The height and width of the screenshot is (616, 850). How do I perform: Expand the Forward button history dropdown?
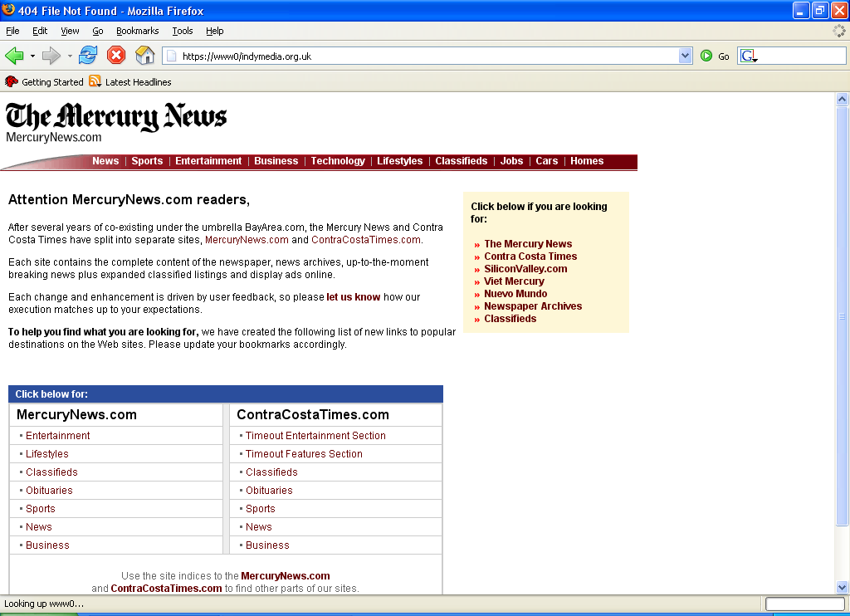click(x=70, y=56)
